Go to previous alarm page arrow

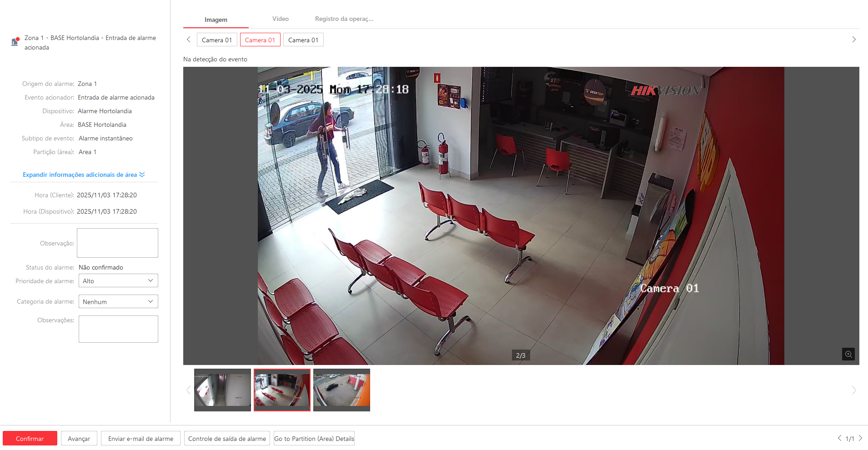coord(839,438)
